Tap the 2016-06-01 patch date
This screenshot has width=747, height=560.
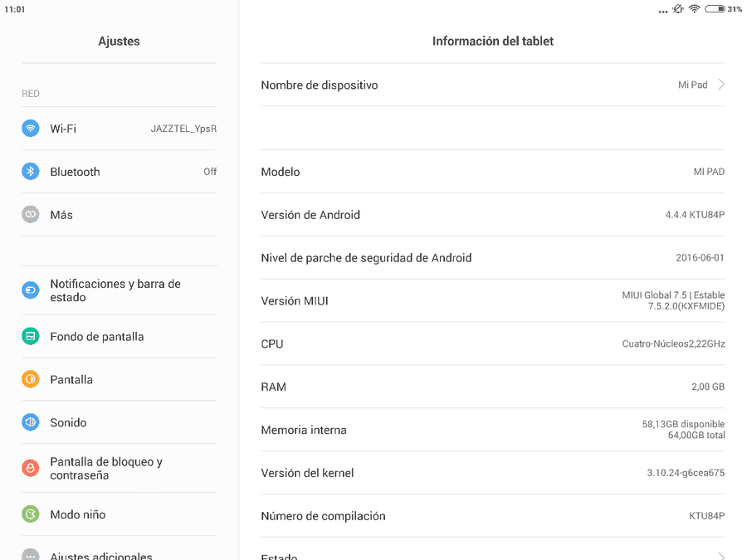700,258
